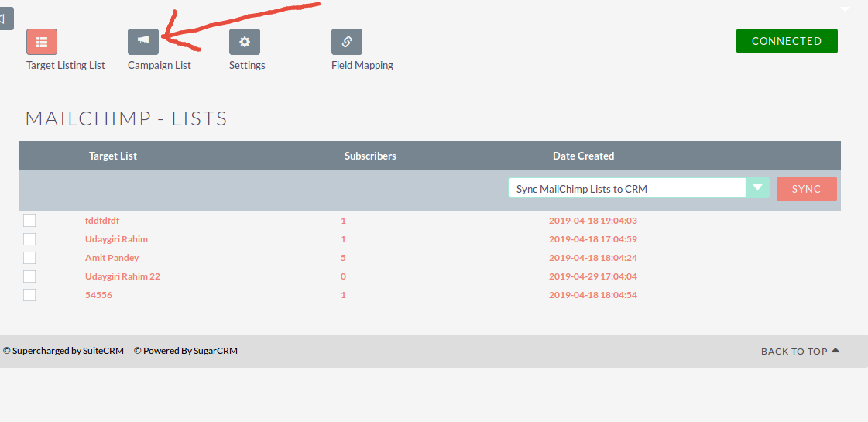The width and height of the screenshot is (868, 422).
Task: Open the Campaign List megaphone icon
Action: coord(143,42)
